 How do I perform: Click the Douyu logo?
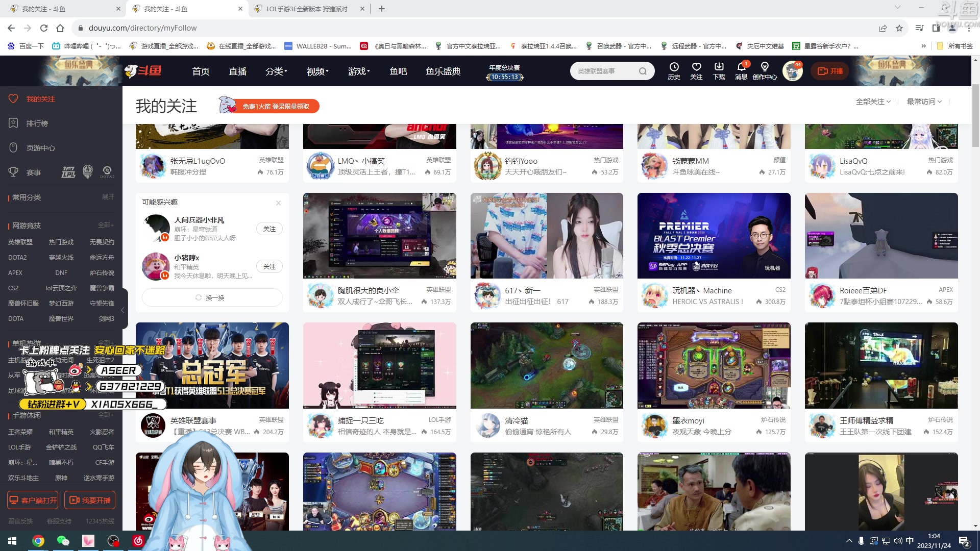(x=143, y=71)
